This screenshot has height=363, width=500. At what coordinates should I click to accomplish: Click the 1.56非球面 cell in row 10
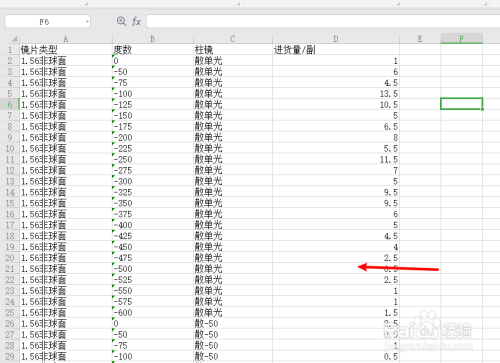pyautogui.click(x=66, y=148)
